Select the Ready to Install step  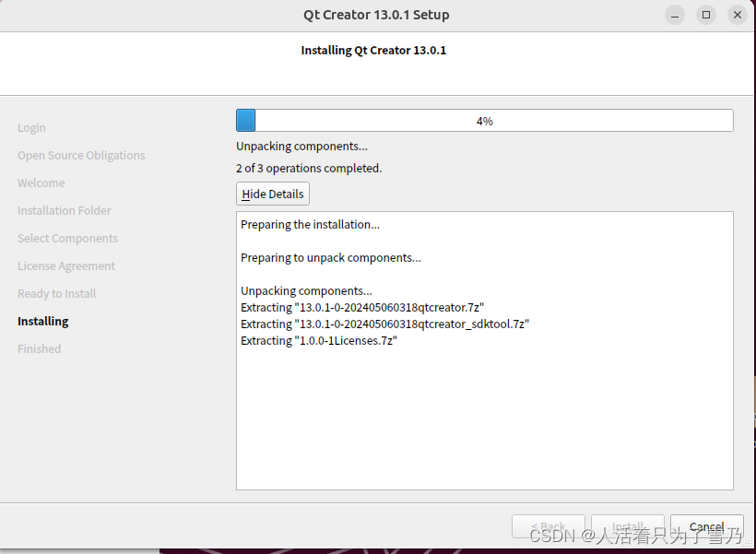click(56, 293)
